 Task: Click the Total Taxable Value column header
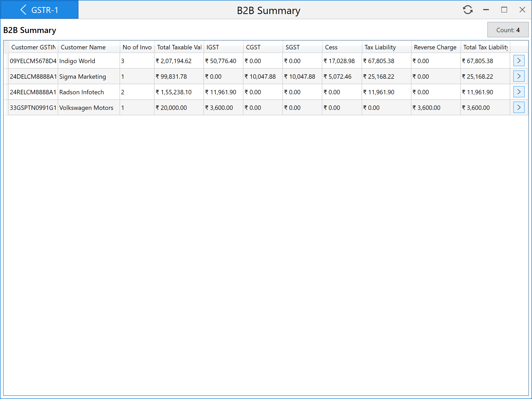point(179,47)
